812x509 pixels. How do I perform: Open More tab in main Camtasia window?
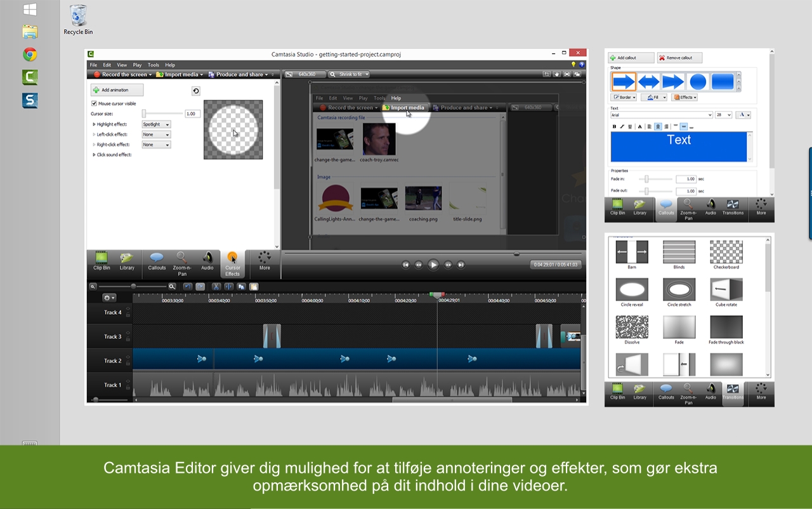pos(265,262)
